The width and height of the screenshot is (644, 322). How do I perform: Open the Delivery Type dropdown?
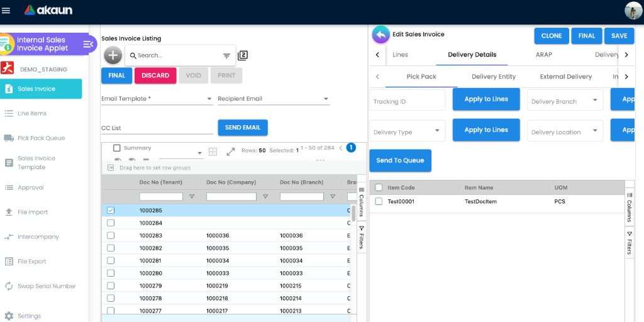coord(408,131)
